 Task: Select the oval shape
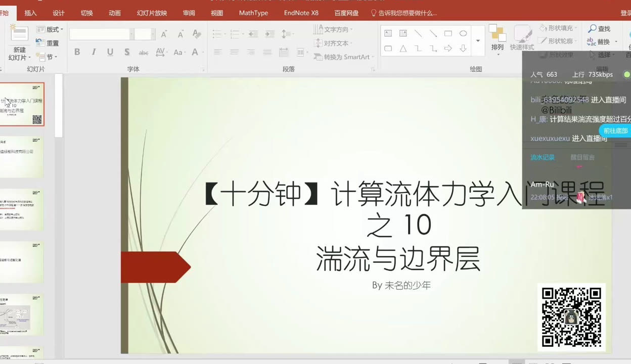pos(463,33)
